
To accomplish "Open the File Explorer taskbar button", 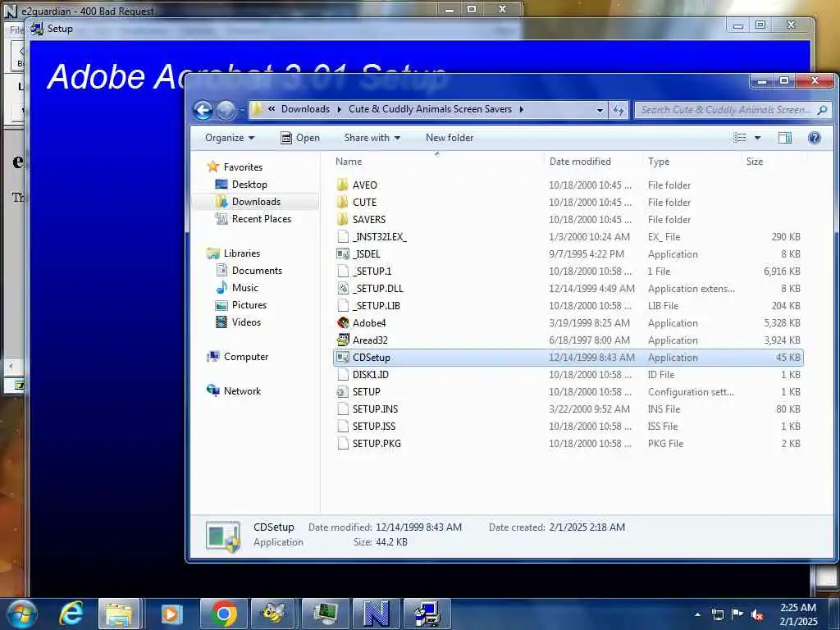I will (118, 614).
